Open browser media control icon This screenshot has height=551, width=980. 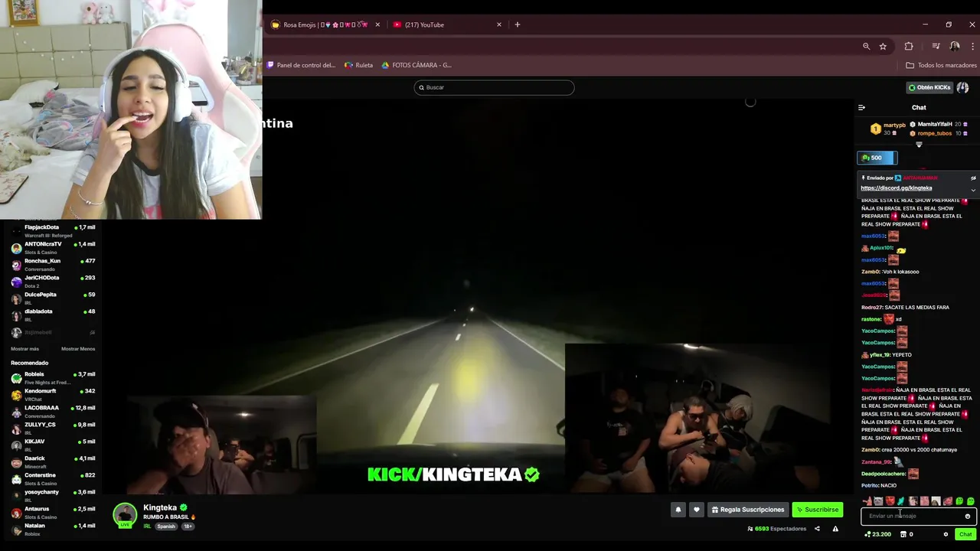click(936, 46)
